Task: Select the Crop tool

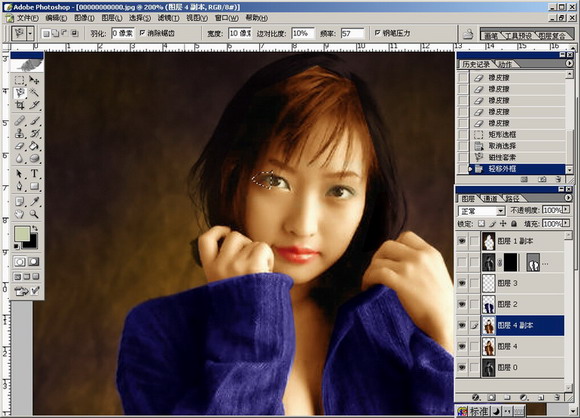Action: (x=20, y=105)
